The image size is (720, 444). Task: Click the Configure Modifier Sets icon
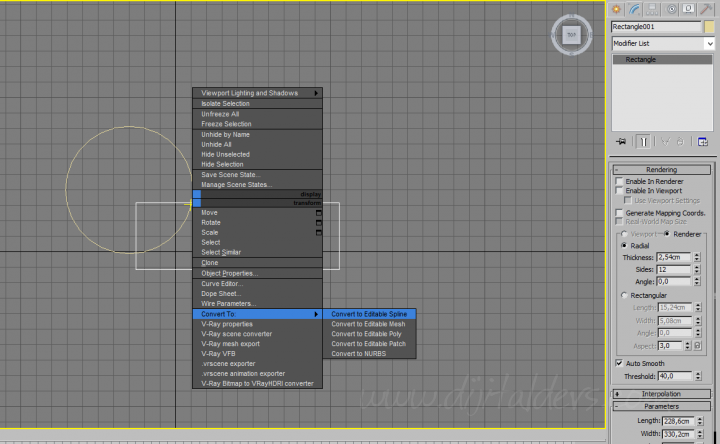tap(703, 142)
